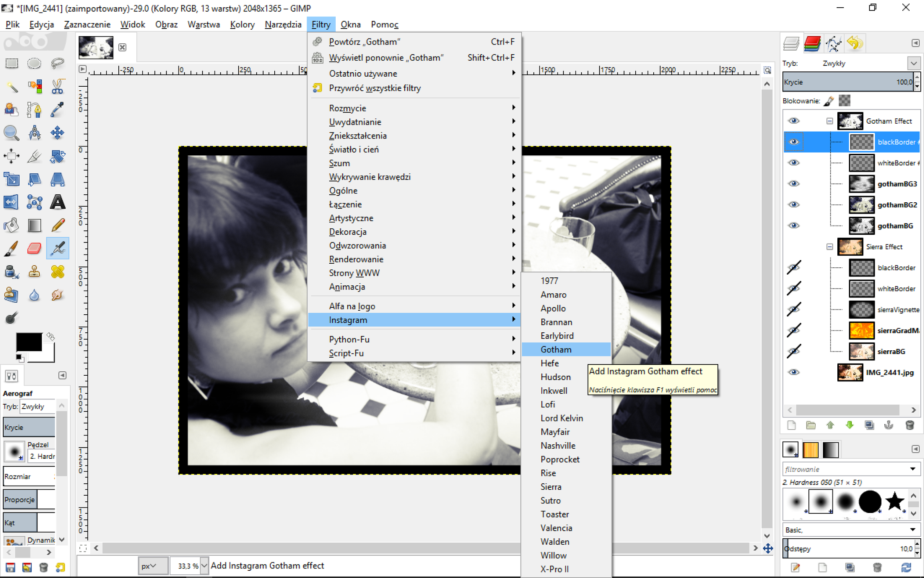Expand the Artystyczne submenu
This screenshot has height=578, width=924.
415,218
